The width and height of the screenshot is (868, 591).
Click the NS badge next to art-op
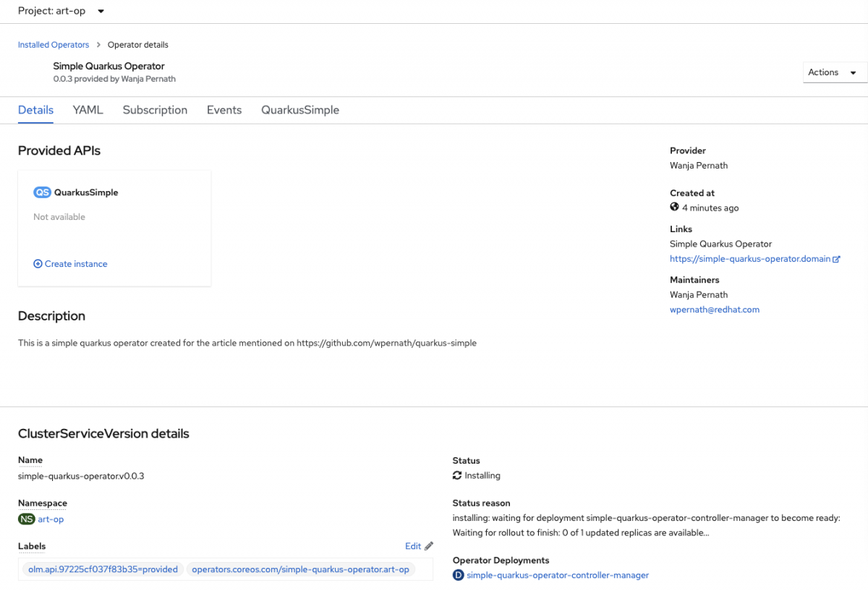pyautogui.click(x=26, y=519)
